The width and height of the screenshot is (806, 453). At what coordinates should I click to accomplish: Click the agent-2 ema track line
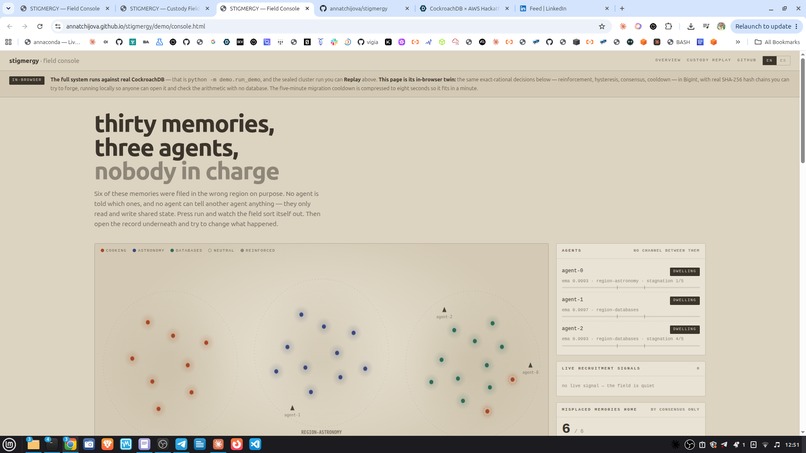pos(630,346)
